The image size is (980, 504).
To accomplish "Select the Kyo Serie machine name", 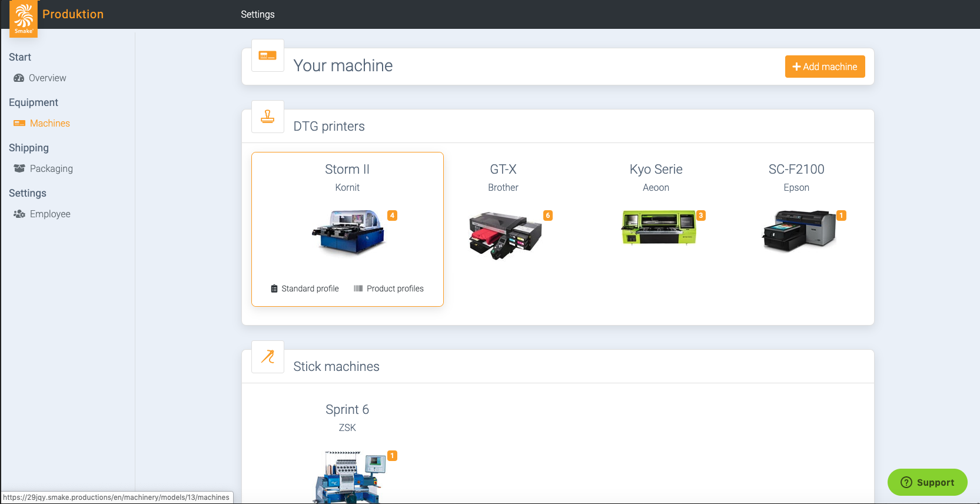I will coord(656,169).
